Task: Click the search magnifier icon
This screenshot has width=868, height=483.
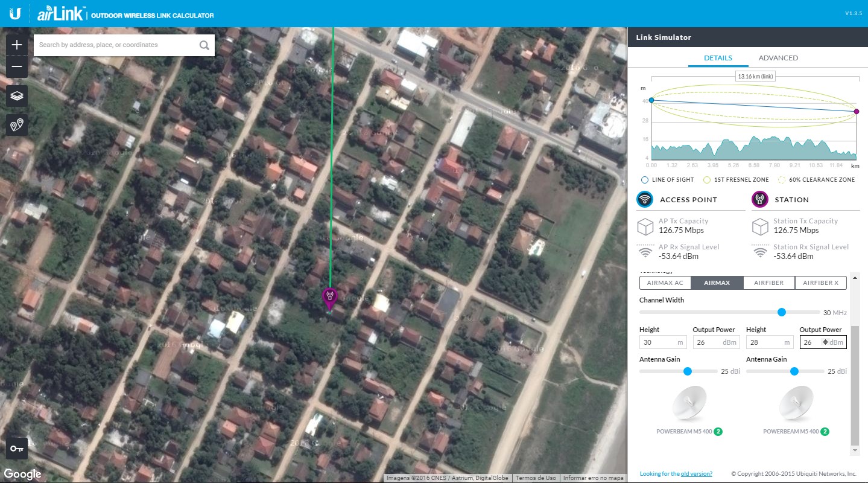Action: 204,45
